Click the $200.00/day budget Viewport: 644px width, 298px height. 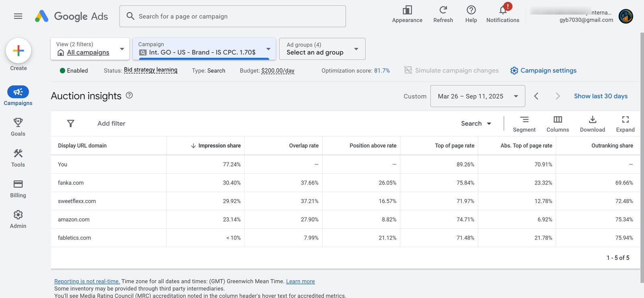[278, 71]
